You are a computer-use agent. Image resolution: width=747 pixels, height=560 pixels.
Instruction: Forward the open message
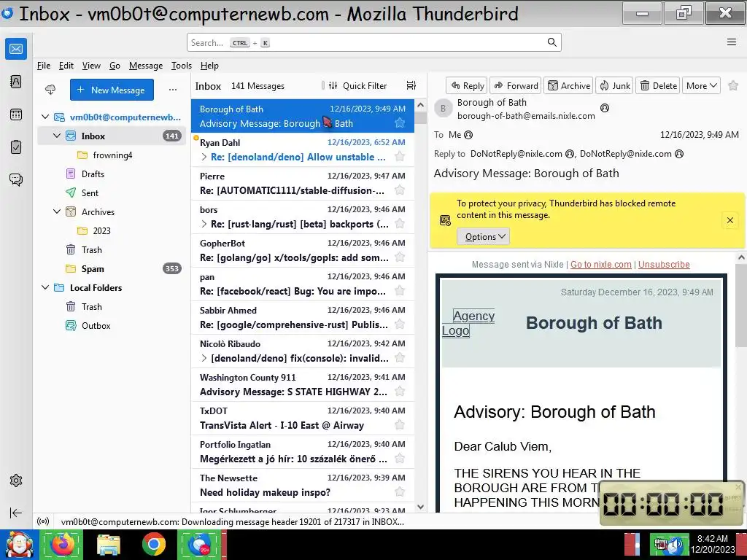tap(516, 86)
